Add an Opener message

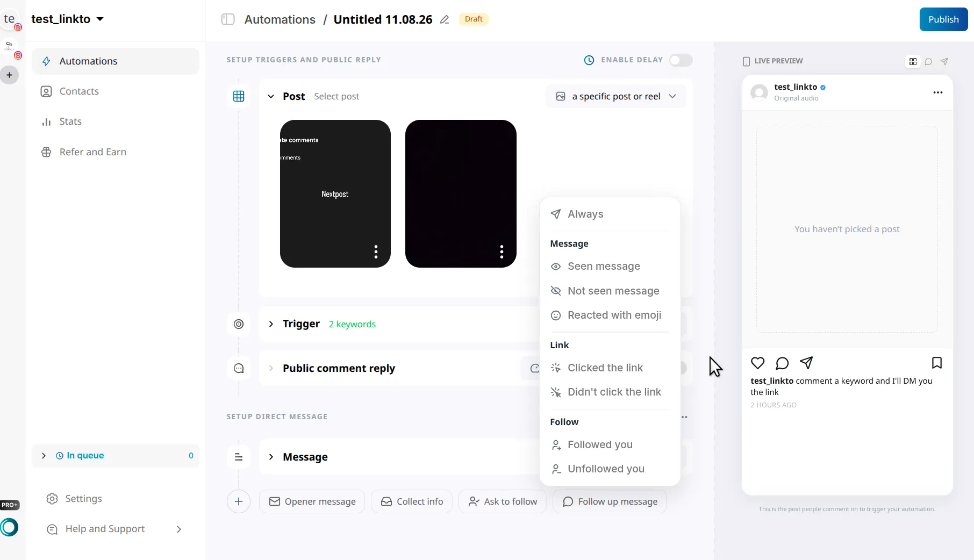coord(312,501)
